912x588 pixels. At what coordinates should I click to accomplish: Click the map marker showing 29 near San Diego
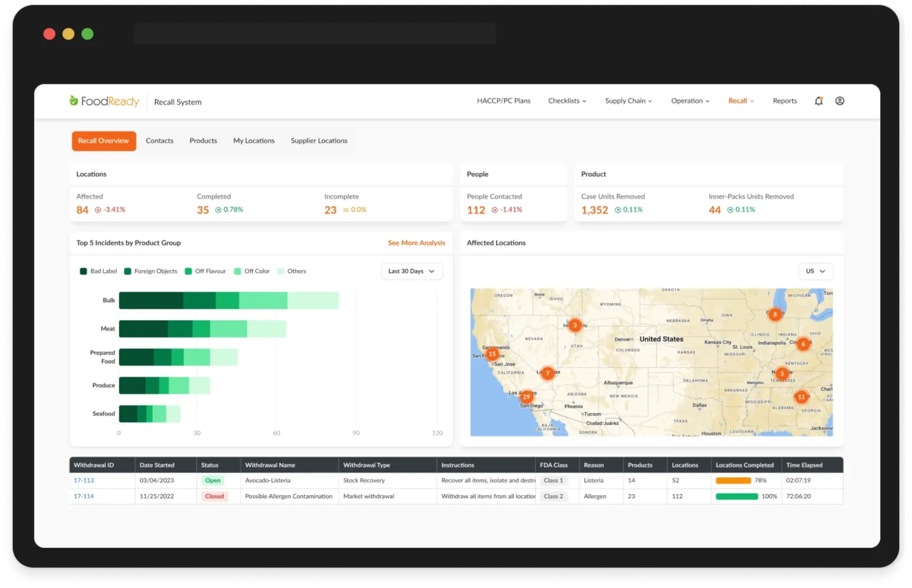526,397
